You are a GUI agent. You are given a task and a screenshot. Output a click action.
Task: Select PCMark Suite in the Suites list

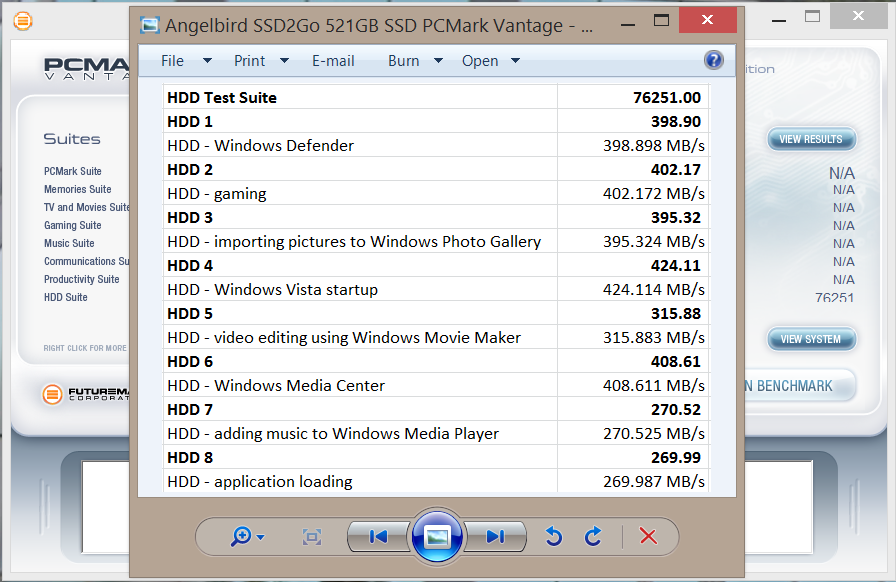73,171
